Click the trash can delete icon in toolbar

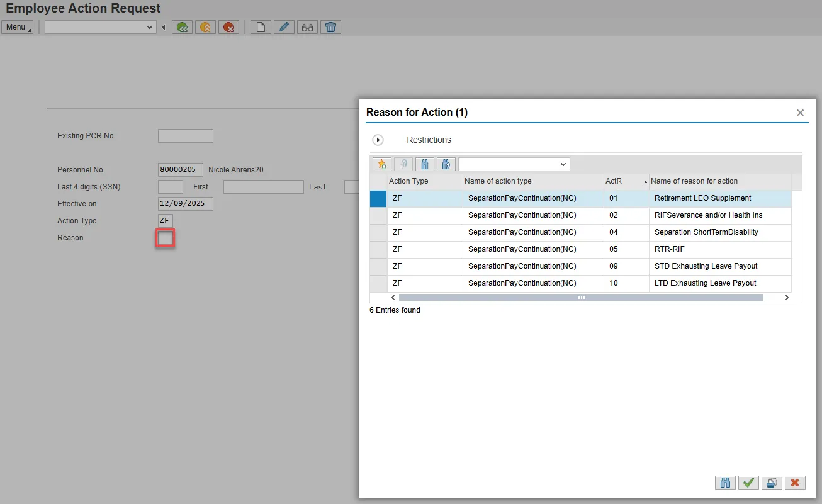click(x=330, y=27)
